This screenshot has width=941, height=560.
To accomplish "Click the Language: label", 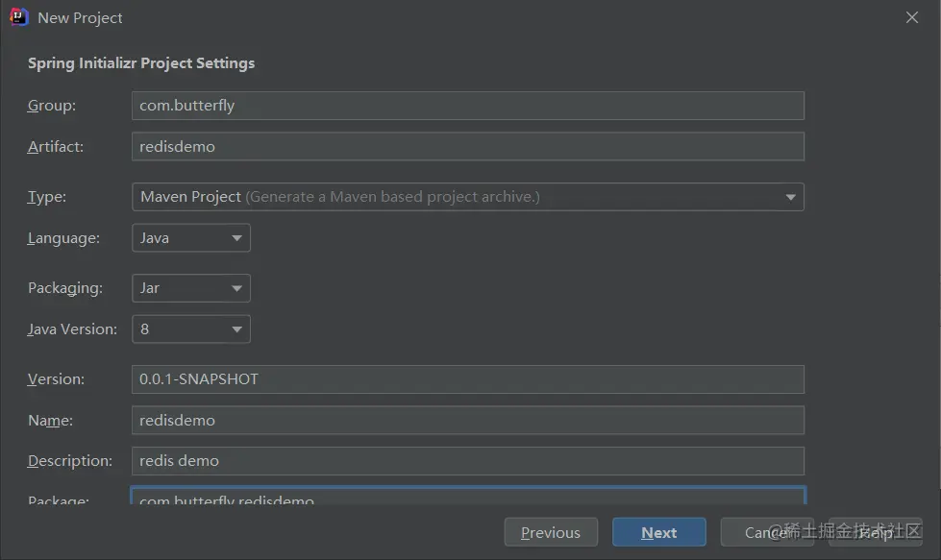I will point(63,238).
